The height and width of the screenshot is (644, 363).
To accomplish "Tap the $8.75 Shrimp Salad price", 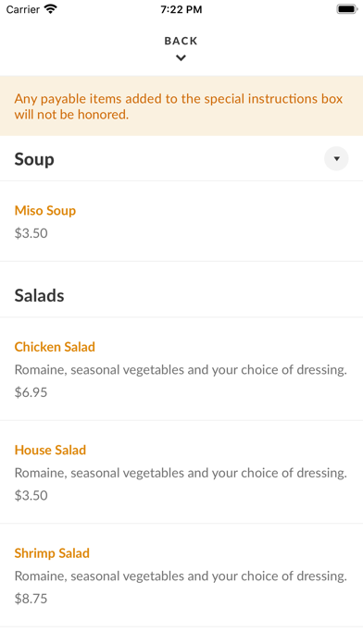I will tap(31, 599).
